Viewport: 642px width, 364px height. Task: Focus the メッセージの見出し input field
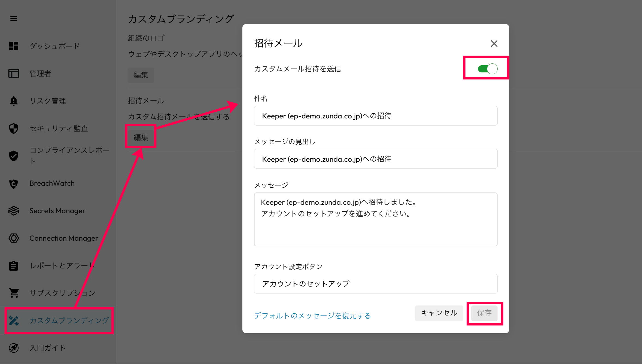376,159
